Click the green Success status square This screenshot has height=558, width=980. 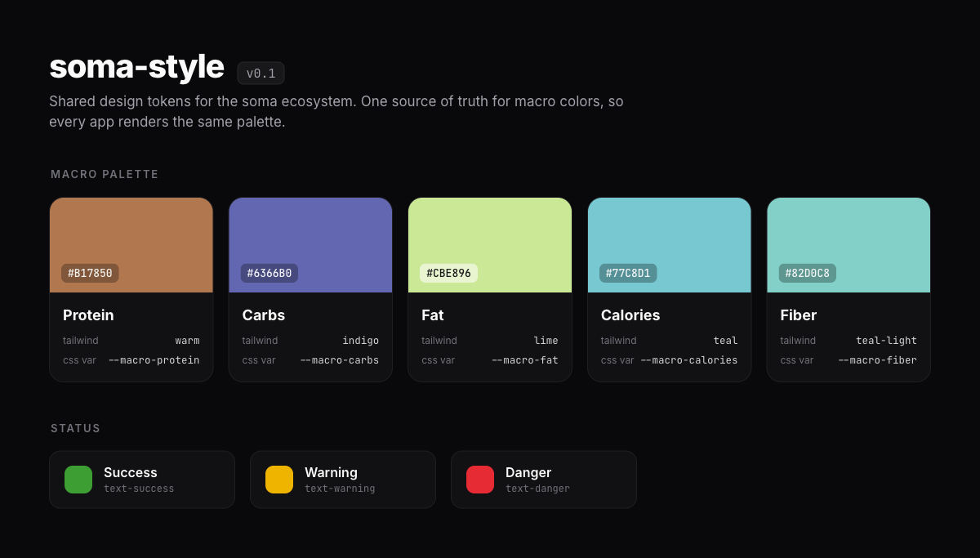click(x=78, y=480)
